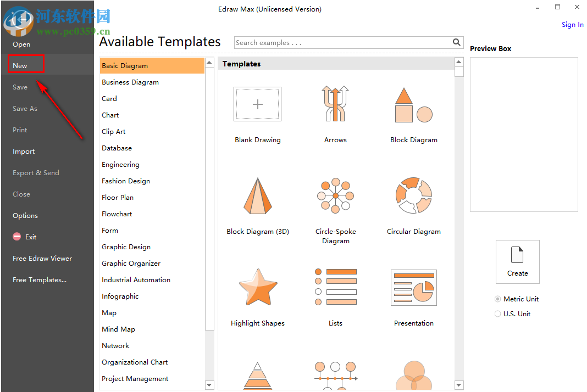Select the Network category
This screenshot has width=587, height=392.
152,345
